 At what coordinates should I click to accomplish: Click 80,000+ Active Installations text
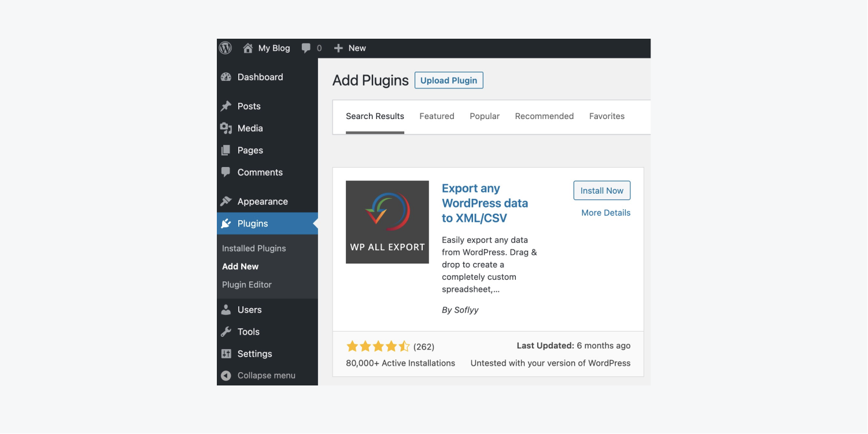pos(400,363)
